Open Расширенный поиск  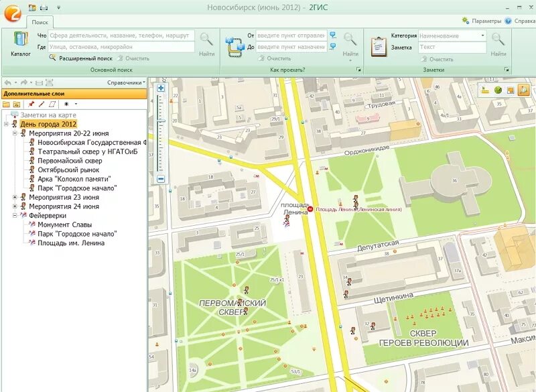click(81, 58)
